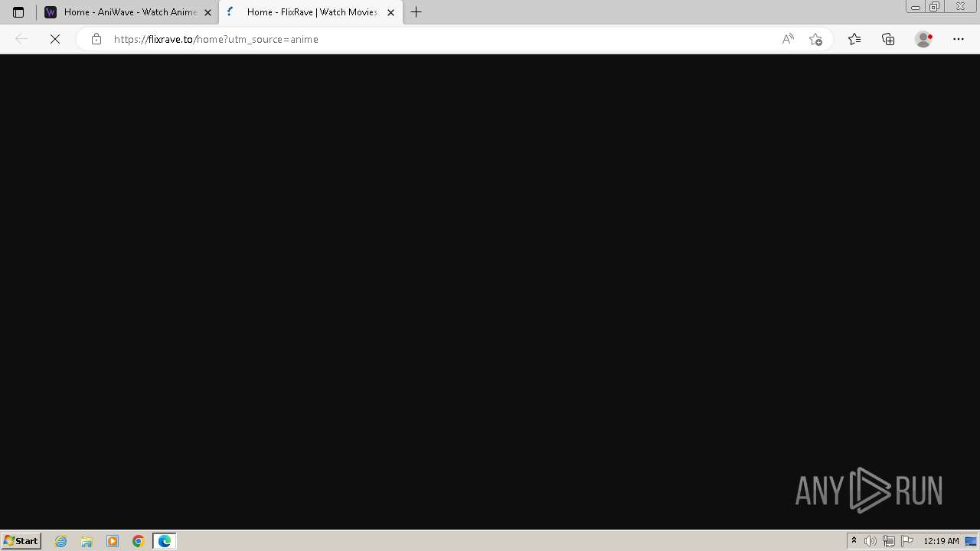Open Collections panel
This screenshot has height=551, width=980.
[888, 39]
